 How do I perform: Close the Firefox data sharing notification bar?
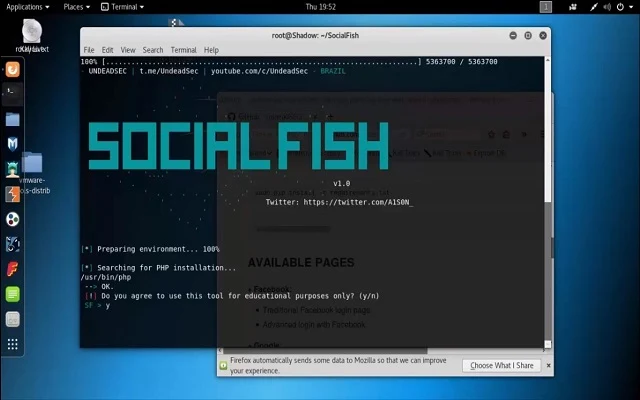(x=549, y=365)
